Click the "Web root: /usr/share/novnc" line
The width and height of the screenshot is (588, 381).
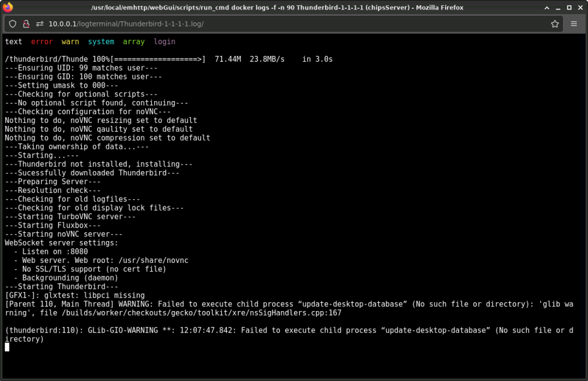[x=101, y=260]
